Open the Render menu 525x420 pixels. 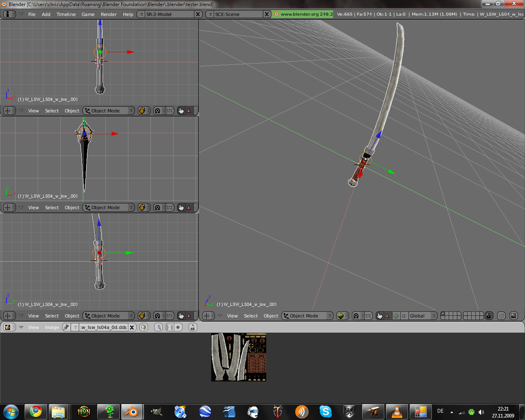[x=109, y=14]
